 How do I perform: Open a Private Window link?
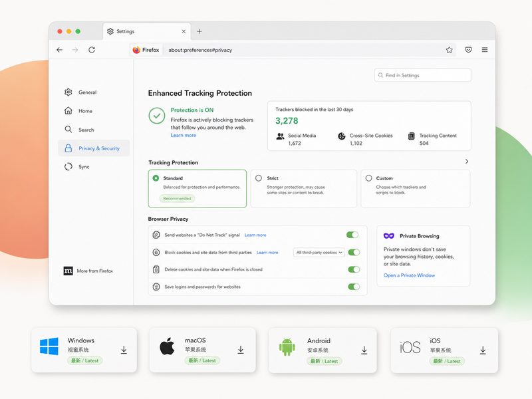click(409, 275)
